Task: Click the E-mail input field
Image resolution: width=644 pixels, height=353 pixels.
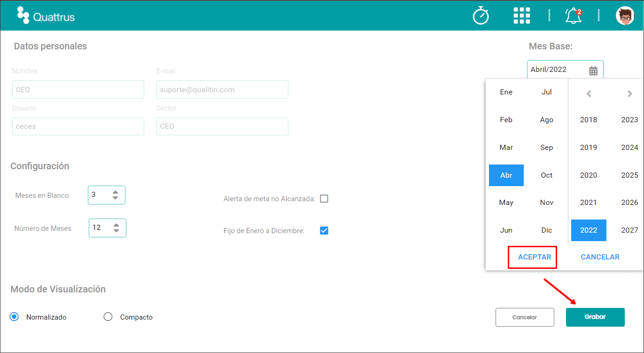Action: point(222,89)
